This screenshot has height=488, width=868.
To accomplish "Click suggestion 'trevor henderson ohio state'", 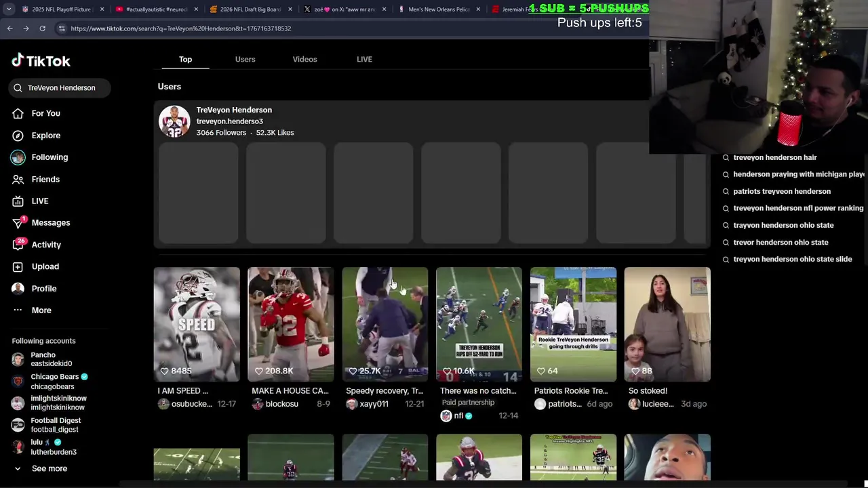I will tap(781, 242).
